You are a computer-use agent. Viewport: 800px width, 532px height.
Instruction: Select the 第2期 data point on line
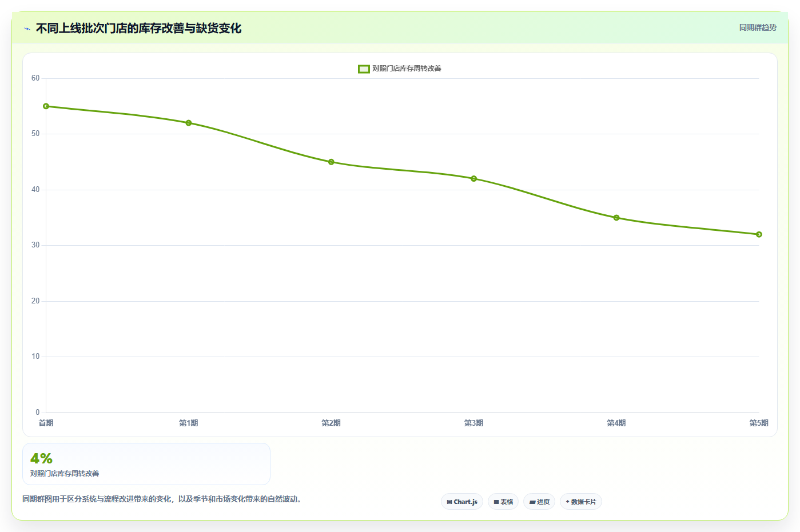coord(331,162)
